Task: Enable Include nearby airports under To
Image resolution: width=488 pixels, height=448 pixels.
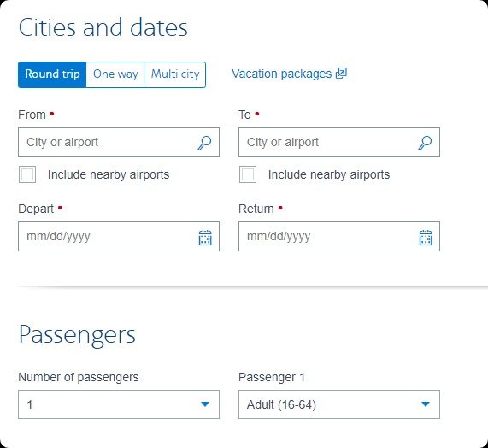Action: pos(248,174)
